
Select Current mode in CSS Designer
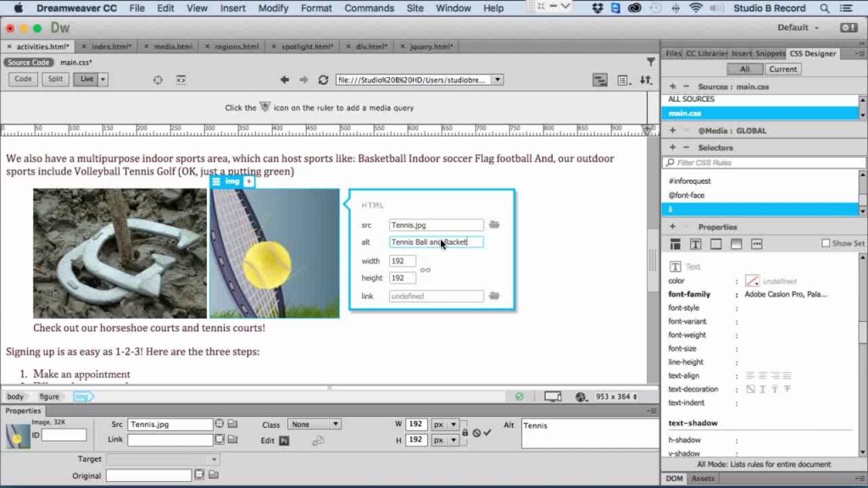pyautogui.click(x=782, y=69)
